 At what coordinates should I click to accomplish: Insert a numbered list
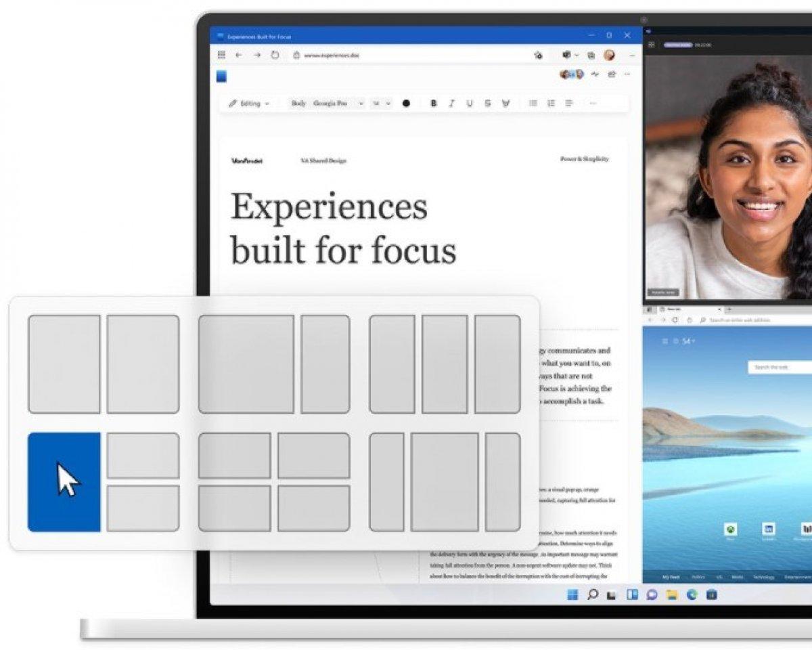[551, 104]
